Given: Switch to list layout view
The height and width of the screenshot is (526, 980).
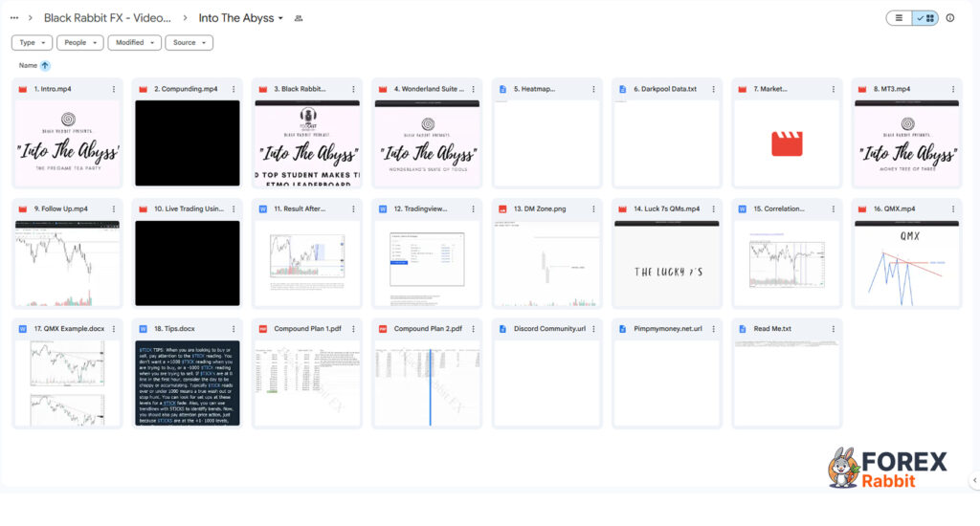Looking at the screenshot, I should [x=899, y=18].
